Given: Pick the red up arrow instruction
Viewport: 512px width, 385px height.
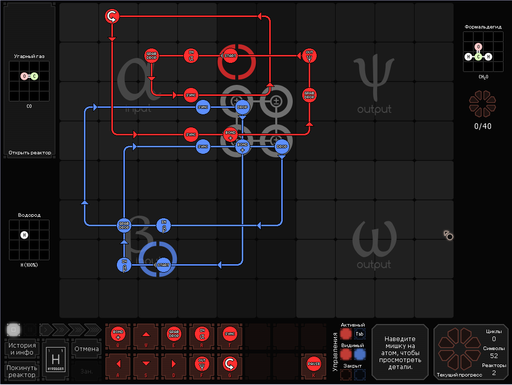Looking at the screenshot, I should 146,335.
